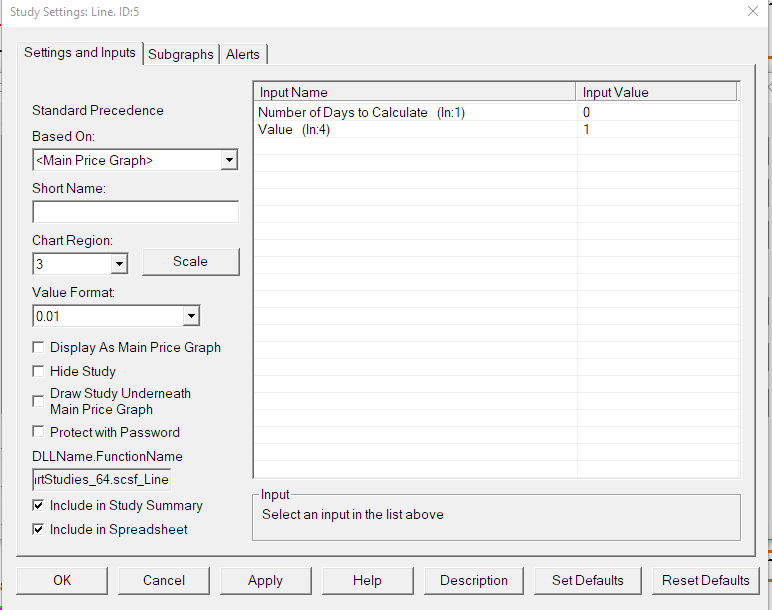The height and width of the screenshot is (610, 772).
Task: Click the Description button
Action: coord(474,580)
